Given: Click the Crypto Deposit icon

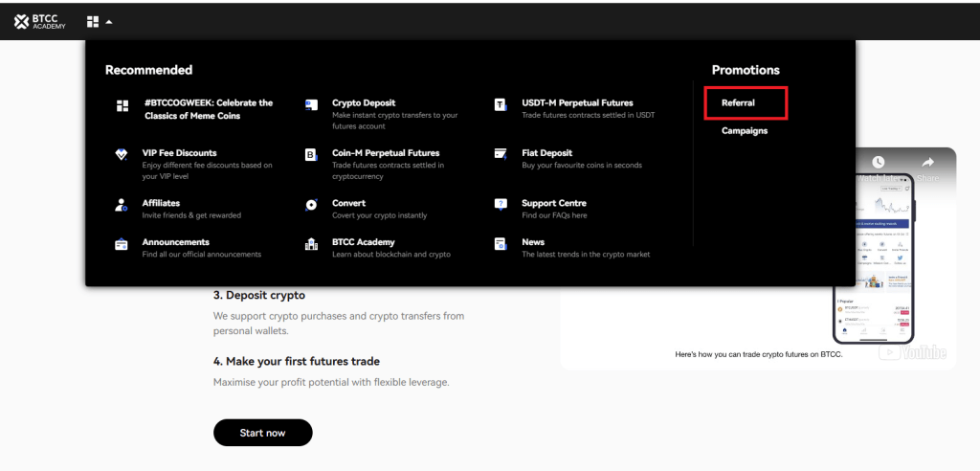Looking at the screenshot, I should 311,104.
